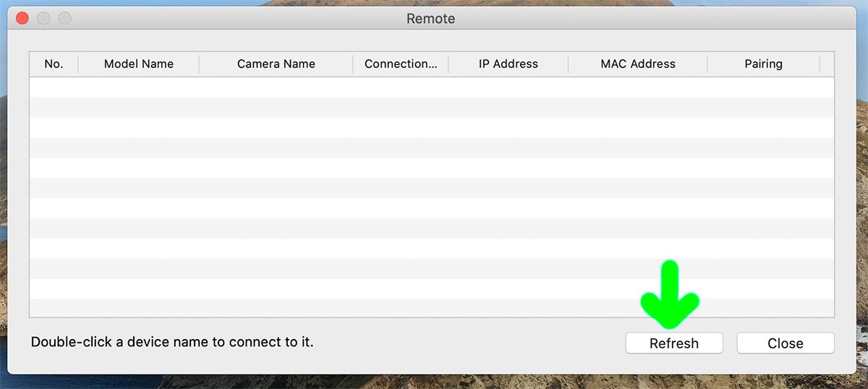The image size is (868, 389).
Task: Click the Pairing column header
Action: [x=763, y=64]
